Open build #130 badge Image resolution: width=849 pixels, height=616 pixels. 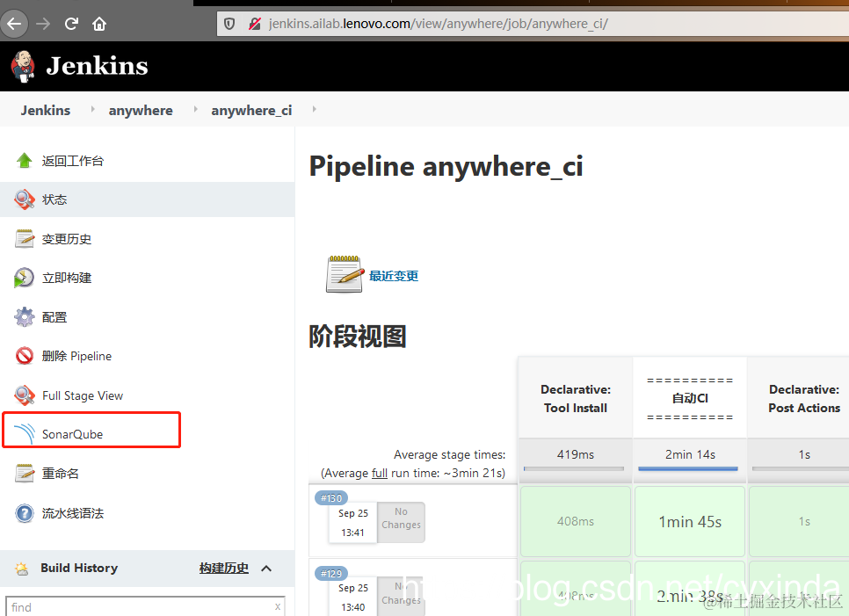331,498
